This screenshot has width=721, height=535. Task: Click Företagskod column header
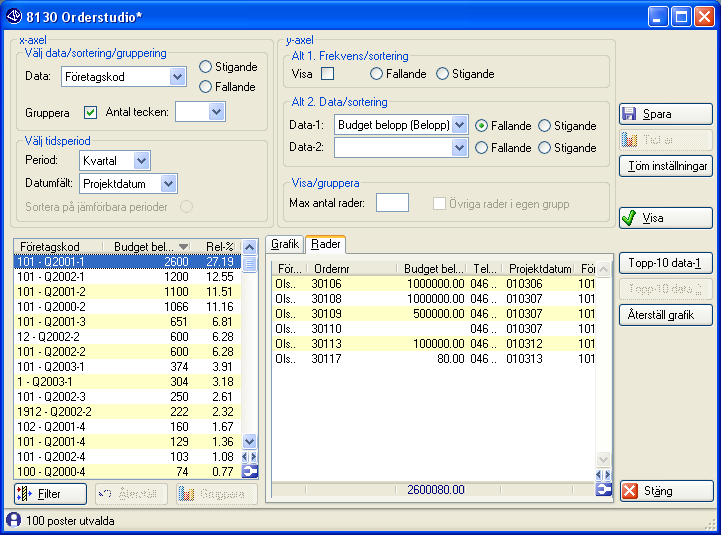[58, 247]
